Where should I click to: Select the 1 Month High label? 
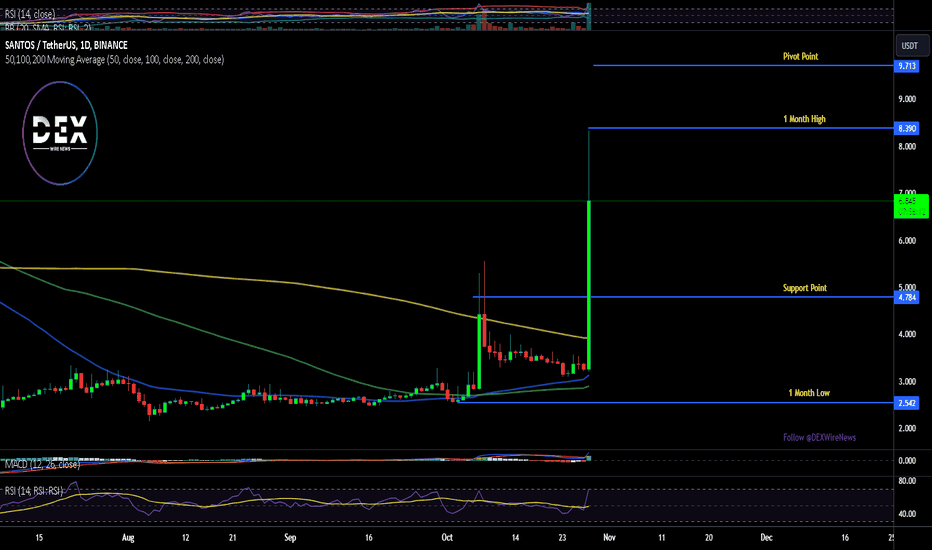click(804, 119)
